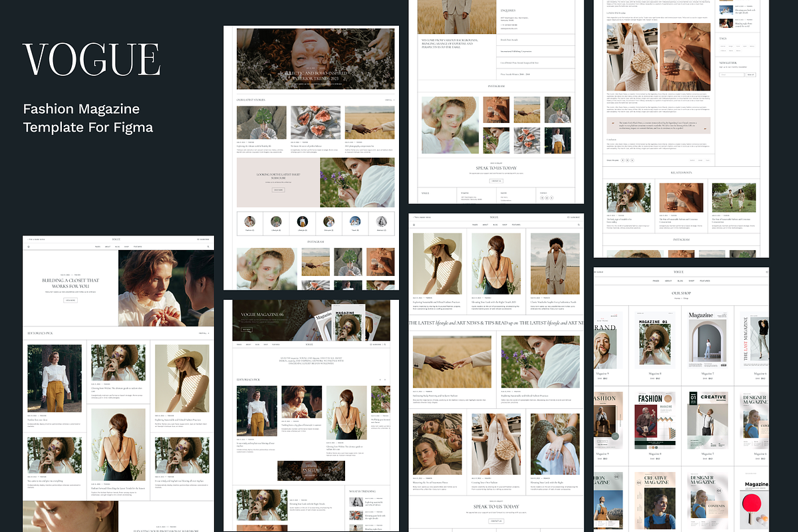Viewport: 798px width, 532px height.
Task: Click Home breadcrumb under Our Shop
Action: 677,298
